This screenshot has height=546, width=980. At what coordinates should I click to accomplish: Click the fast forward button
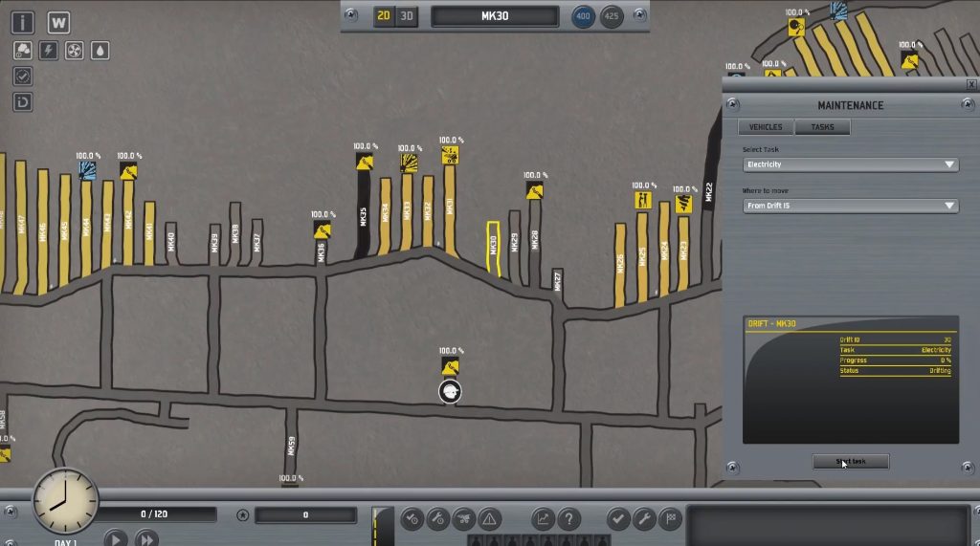[146, 538]
